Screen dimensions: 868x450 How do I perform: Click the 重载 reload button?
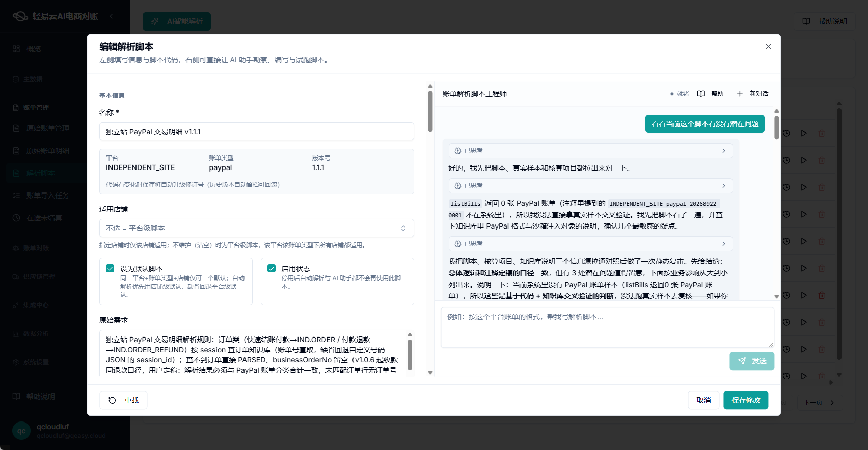(x=123, y=400)
